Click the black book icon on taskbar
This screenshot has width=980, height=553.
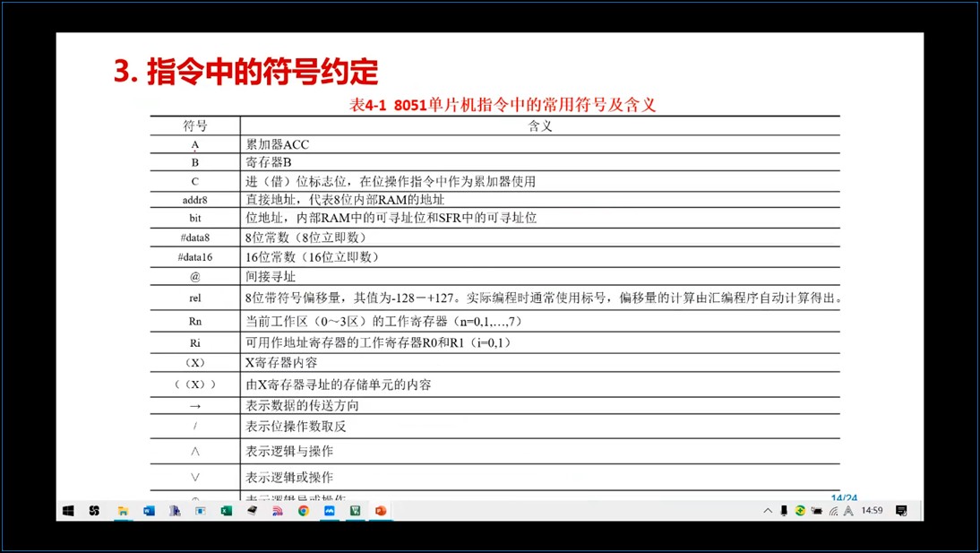(252, 511)
